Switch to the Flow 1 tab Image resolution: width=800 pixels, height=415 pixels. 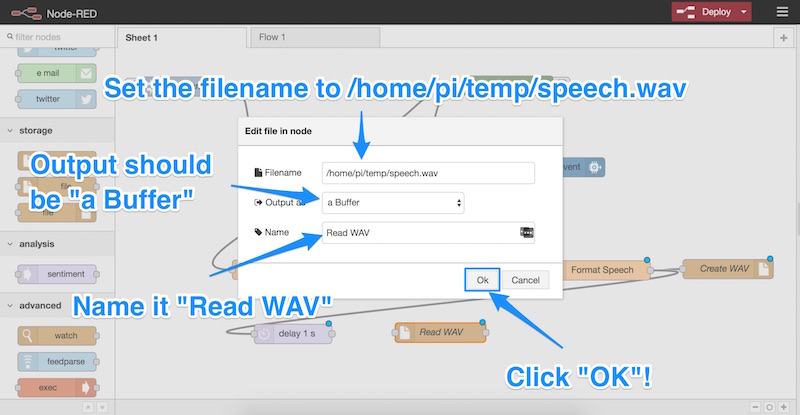click(x=315, y=38)
